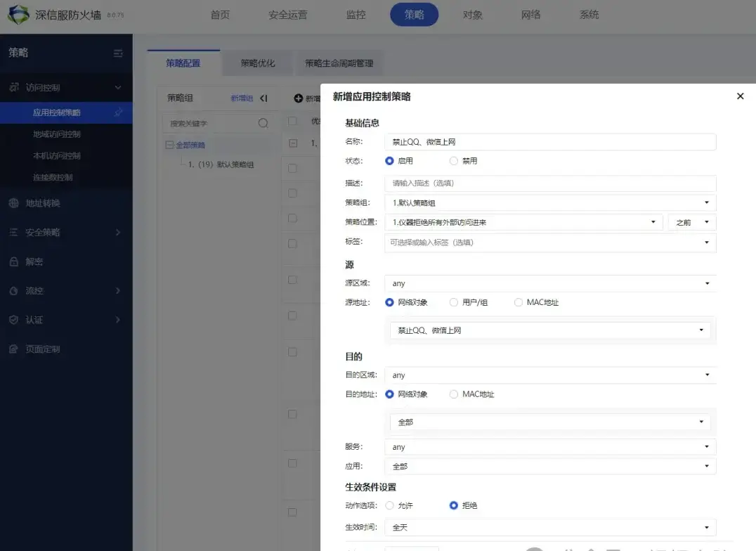The image size is (756, 551).
Task: Click the plus icon for 新增 policy
Action: point(299,98)
